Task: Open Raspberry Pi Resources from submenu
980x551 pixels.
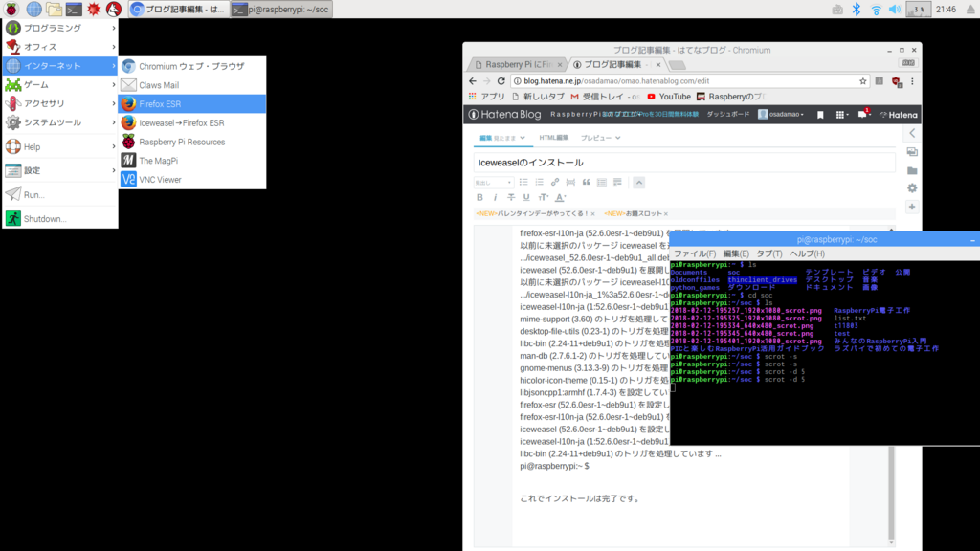Action: (x=191, y=142)
